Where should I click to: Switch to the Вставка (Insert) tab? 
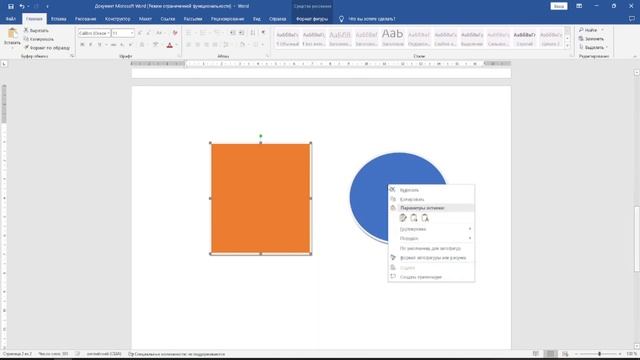[58, 19]
